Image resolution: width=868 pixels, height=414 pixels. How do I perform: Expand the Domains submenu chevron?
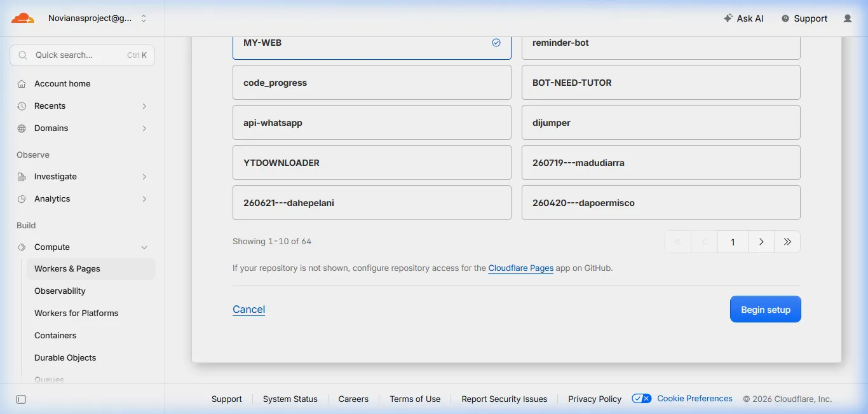click(x=144, y=128)
